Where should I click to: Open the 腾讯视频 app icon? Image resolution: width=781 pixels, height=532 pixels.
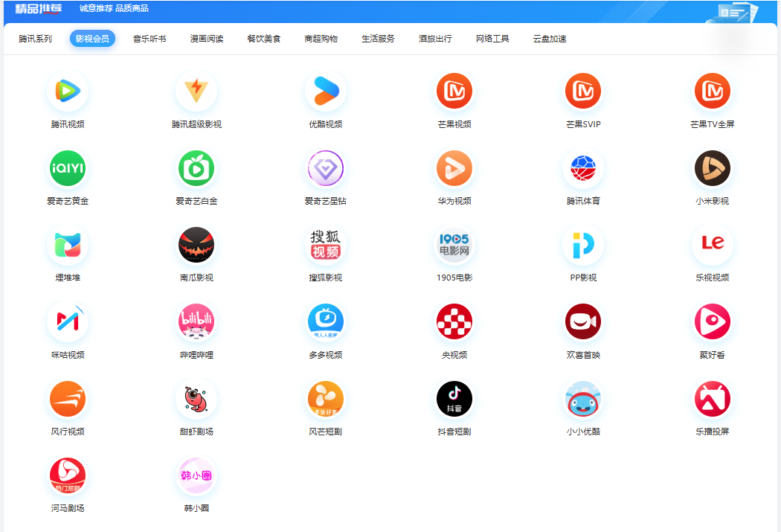68,92
